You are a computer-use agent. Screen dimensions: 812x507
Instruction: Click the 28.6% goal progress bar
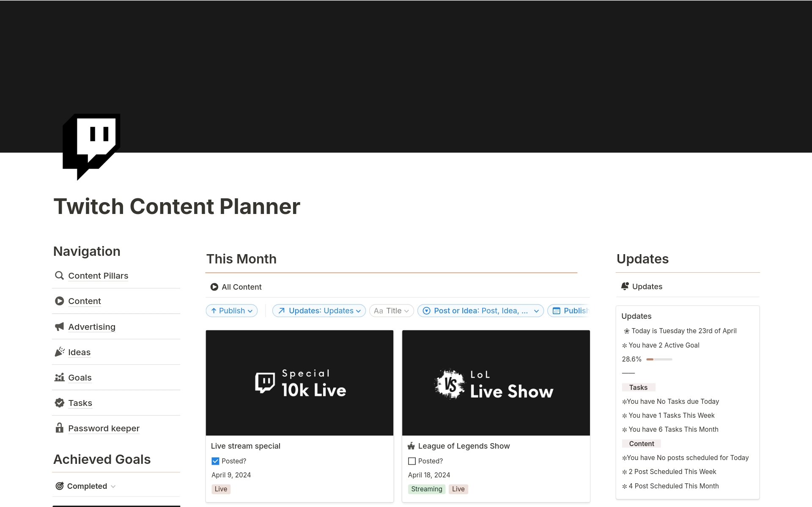click(x=659, y=359)
